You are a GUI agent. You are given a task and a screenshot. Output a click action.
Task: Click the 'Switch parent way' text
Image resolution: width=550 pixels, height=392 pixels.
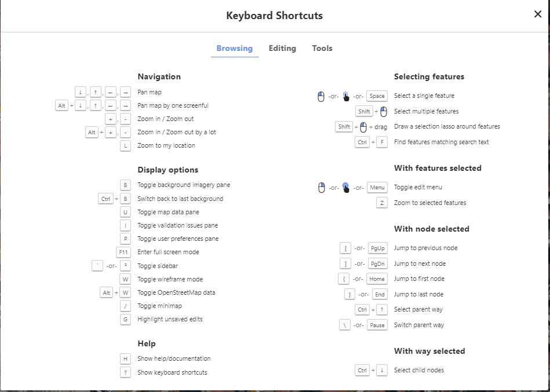pos(419,325)
